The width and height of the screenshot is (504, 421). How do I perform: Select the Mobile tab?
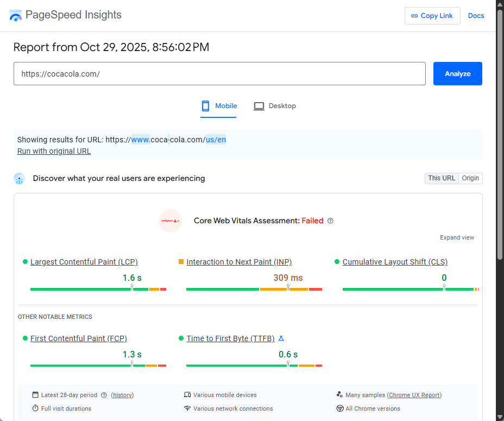[x=219, y=106]
